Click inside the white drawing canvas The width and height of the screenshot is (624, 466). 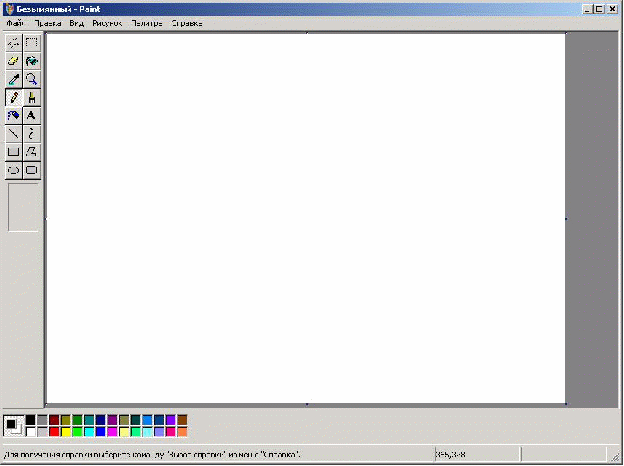tap(306, 218)
